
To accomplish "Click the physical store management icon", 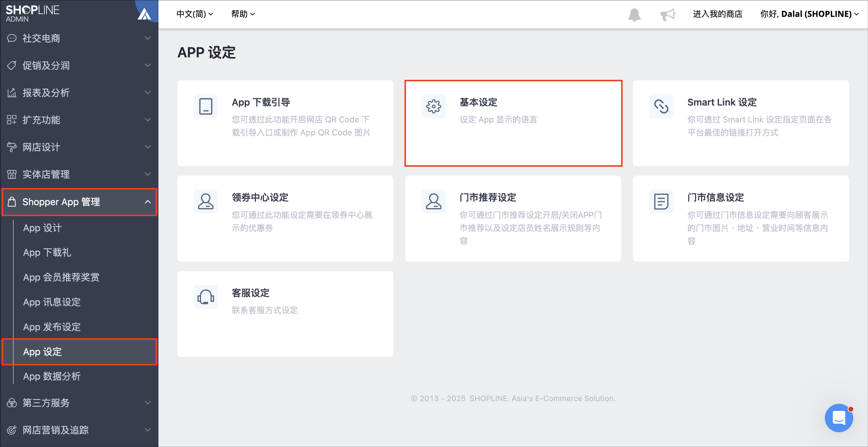I will [12, 174].
